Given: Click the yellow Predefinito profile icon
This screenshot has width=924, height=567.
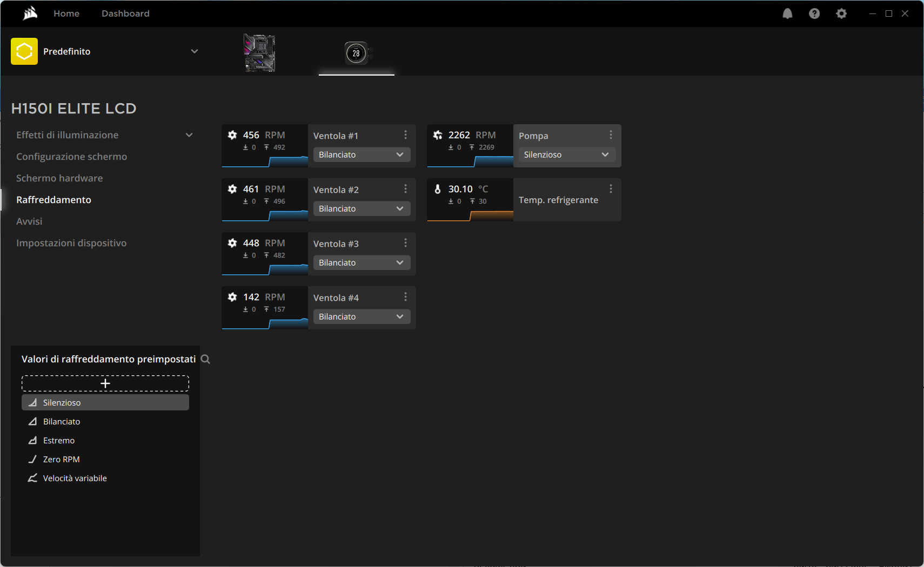Looking at the screenshot, I should point(24,51).
